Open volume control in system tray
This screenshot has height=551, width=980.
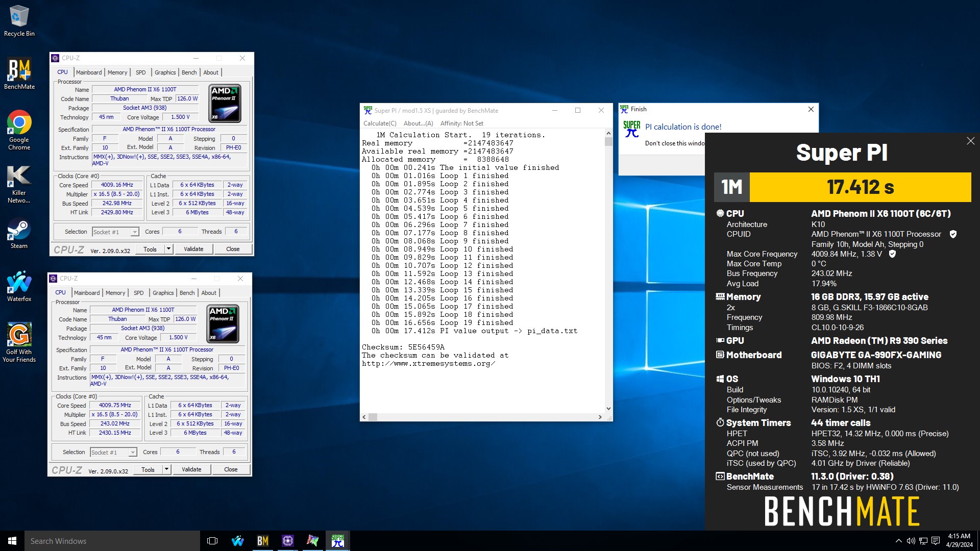[911, 541]
